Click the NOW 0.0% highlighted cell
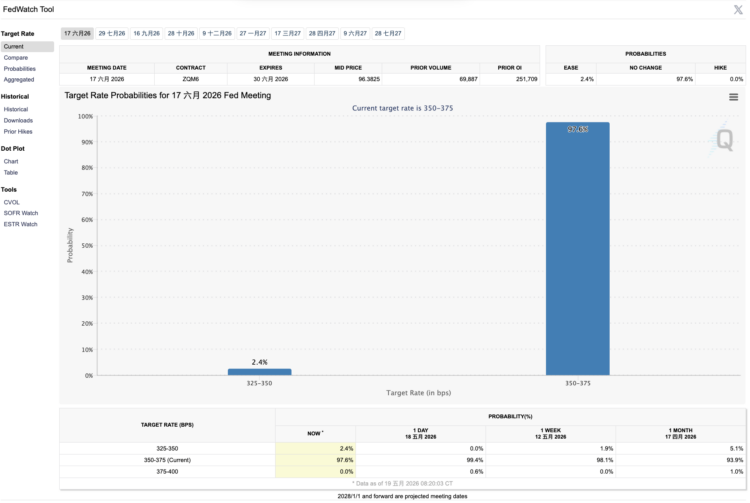 (x=315, y=472)
